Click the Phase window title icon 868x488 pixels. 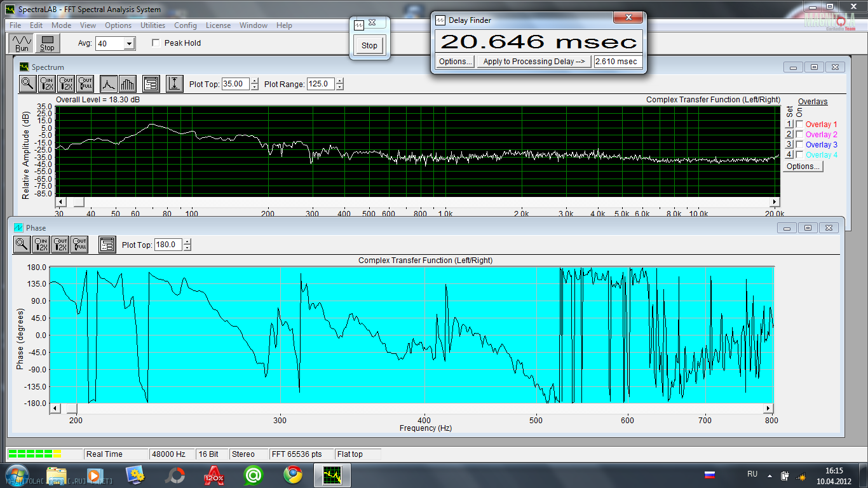(18, 227)
